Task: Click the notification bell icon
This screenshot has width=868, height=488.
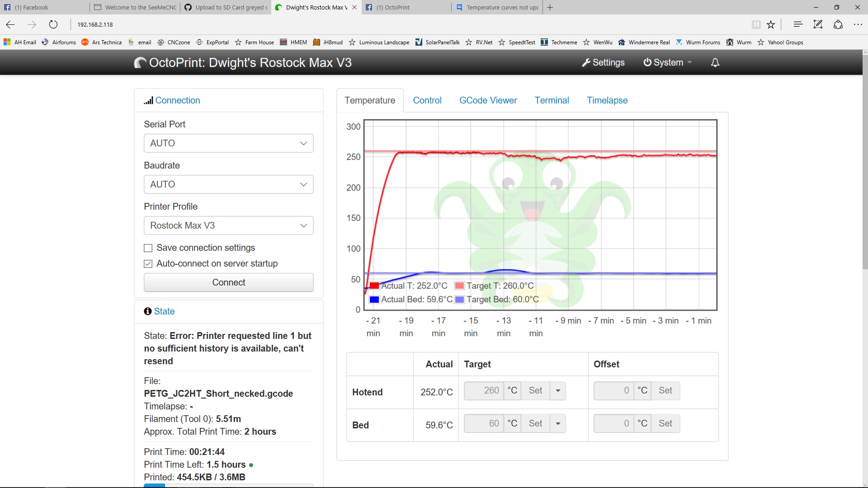Action: [715, 63]
